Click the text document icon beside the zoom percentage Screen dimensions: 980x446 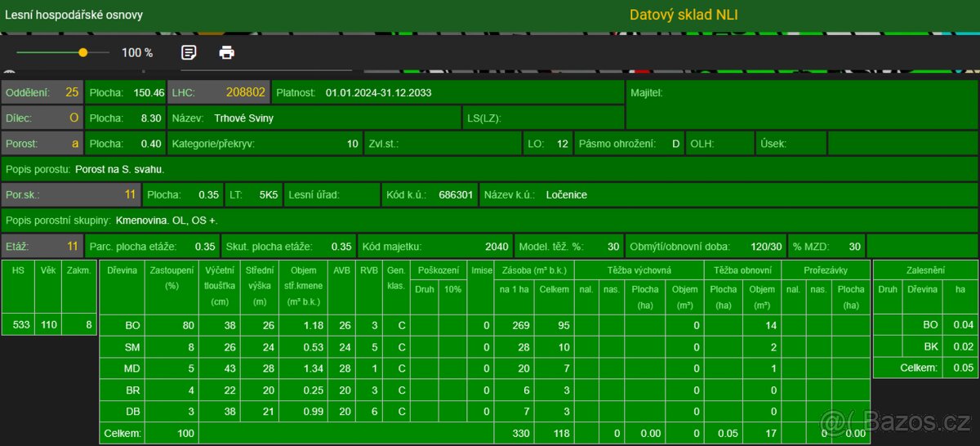[189, 52]
